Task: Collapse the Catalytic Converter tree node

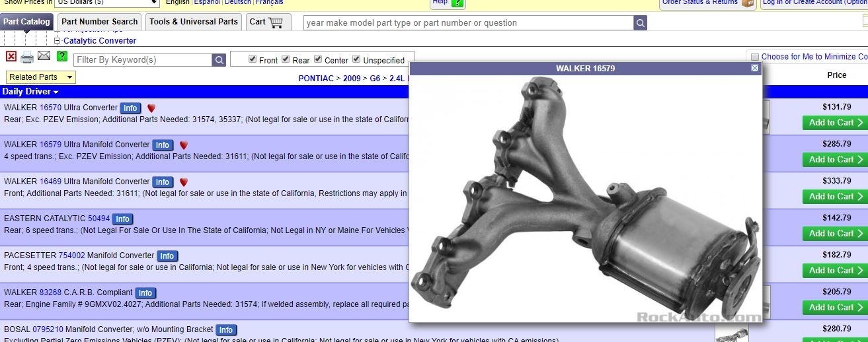Action: (x=57, y=41)
